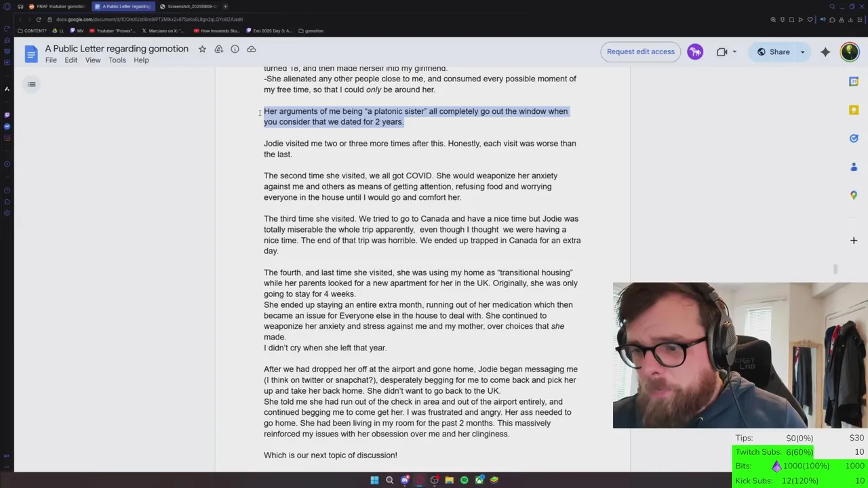Image resolution: width=868 pixels, height=488 pixels.
Task: Check the cloud save status icon
Action: tap(251, 49)
